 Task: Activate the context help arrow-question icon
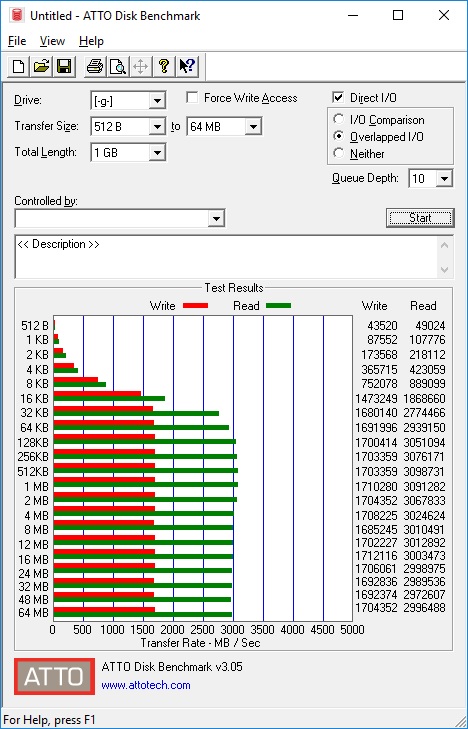pyautogui.click(x=187, y=66)
